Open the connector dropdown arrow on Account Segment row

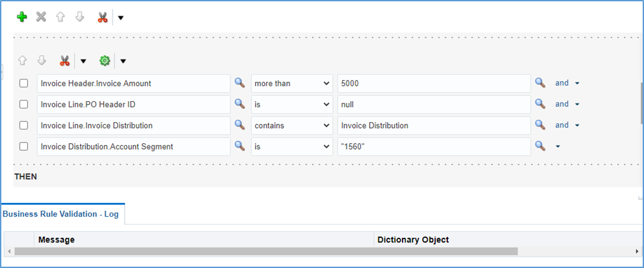[x=558, y=146]
